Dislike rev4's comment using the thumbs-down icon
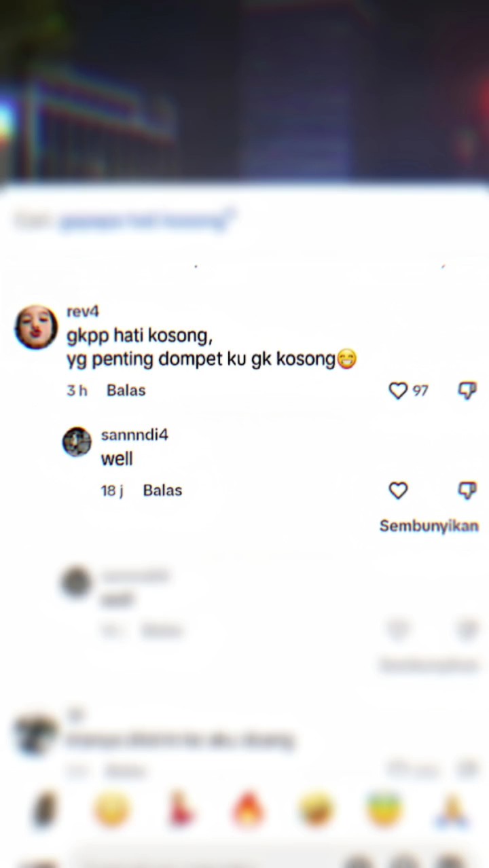Screen dimensions: 489x868 pyautogui.click(x=467, y=391)
